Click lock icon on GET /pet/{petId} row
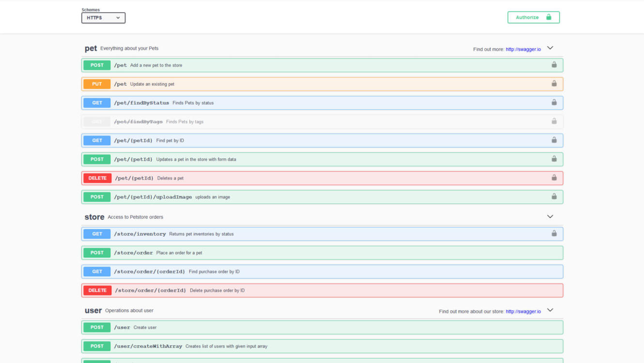This screenshot has height=363, width=644. (554, 140)
